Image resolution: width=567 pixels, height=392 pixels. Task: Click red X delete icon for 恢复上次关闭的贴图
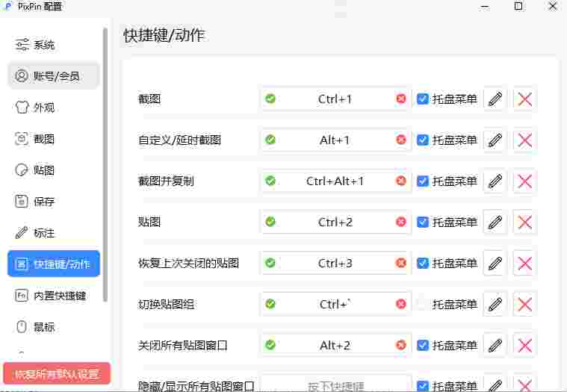[524, 263]
